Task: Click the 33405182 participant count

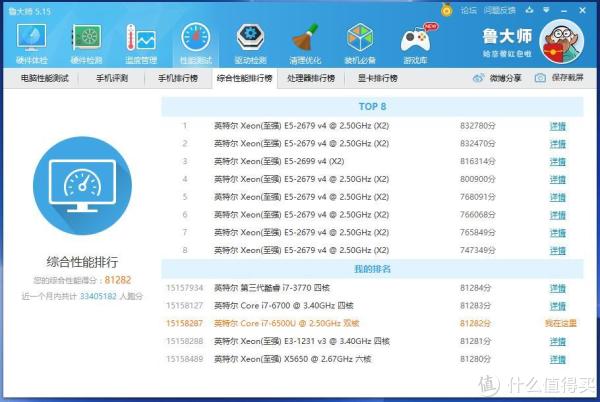Action: coord(98,296)
